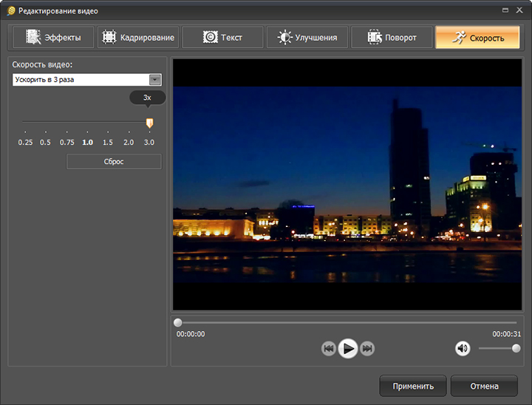Play the video preview
The image size is (532, 405).
[348, 348]
